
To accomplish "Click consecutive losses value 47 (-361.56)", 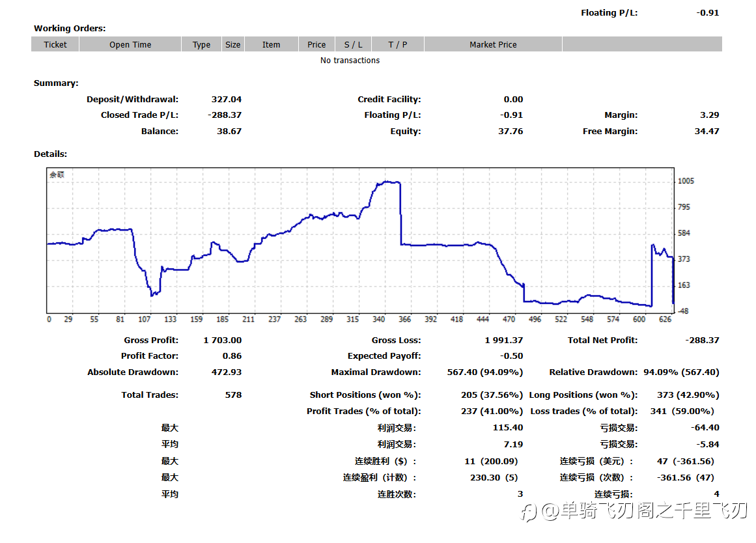I will click(686, 462).
